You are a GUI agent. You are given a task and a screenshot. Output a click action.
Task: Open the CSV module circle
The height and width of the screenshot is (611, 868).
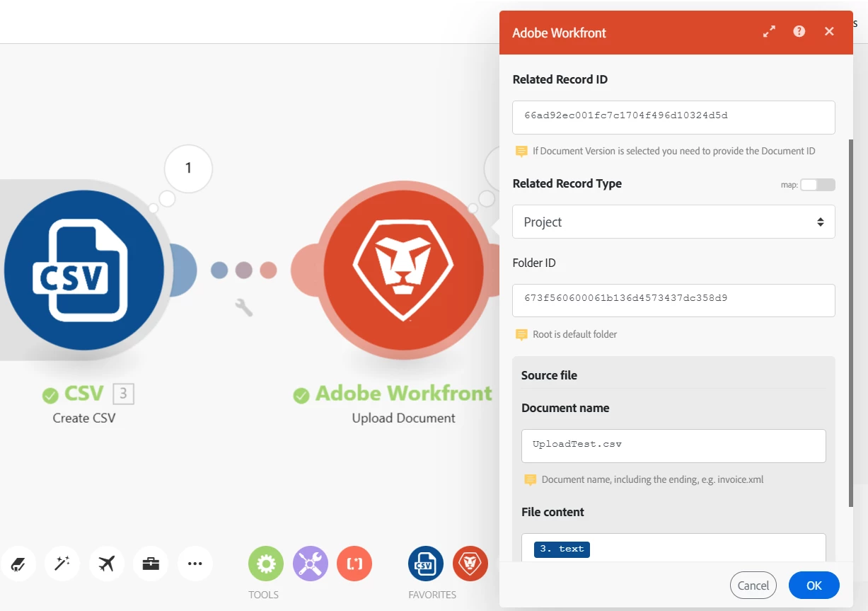click(83, 270)
